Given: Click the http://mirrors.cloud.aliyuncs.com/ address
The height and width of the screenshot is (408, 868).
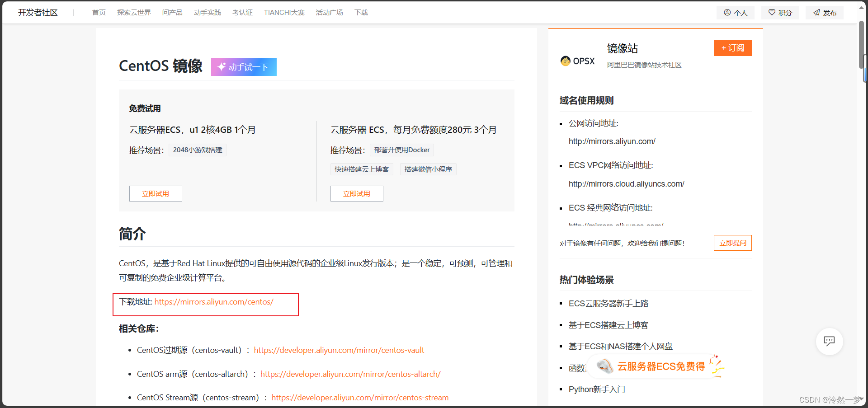Looking at the screenshot, I should 627,184.
